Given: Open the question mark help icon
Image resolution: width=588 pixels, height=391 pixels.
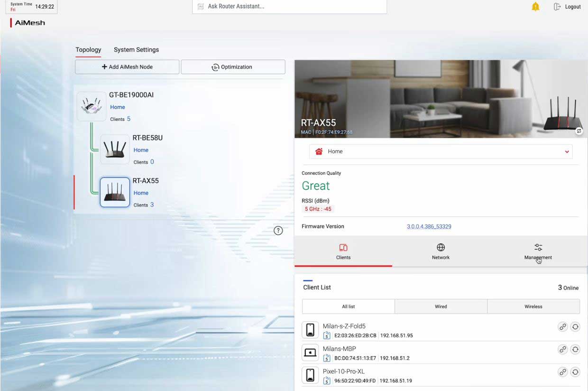Looking at the screenshot, I should click(x=278, y=231).
